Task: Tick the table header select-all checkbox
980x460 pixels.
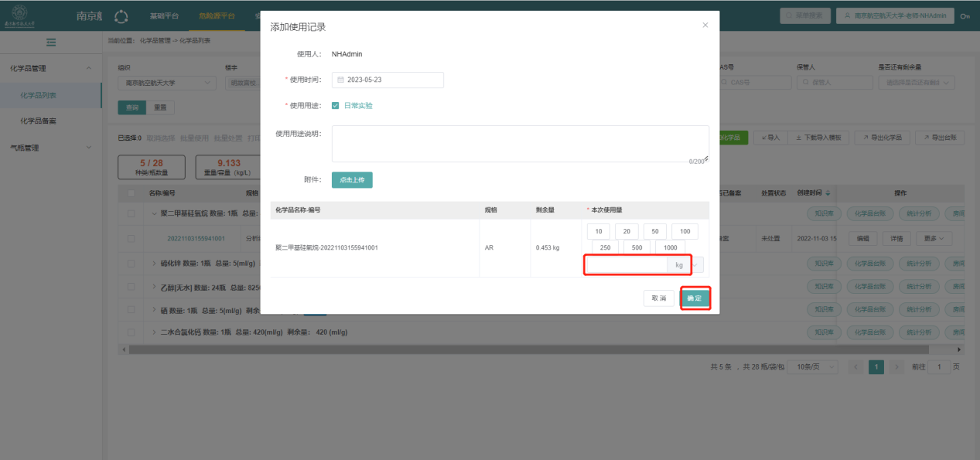Action: [x=131, y=193]
